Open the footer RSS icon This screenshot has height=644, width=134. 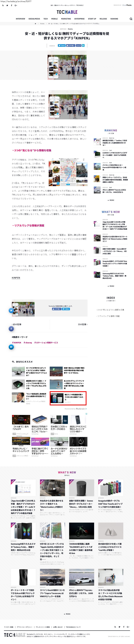(x=115, y=627)
